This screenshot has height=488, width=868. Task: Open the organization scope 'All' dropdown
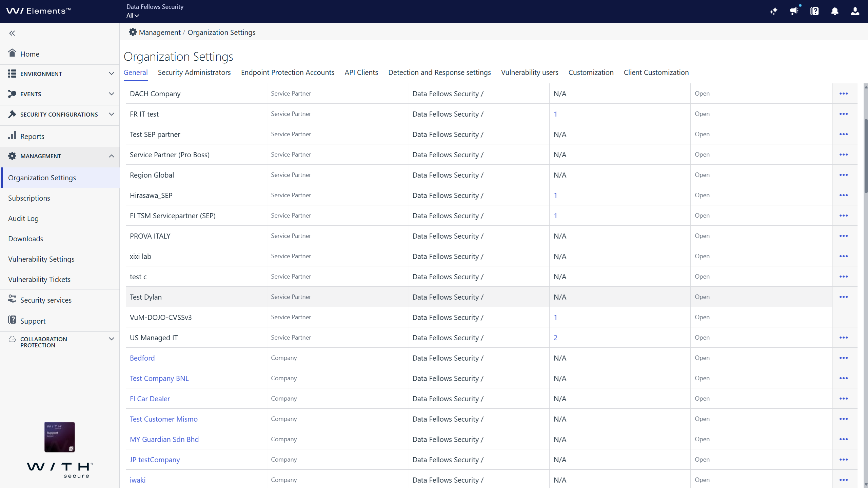[133, 16]
